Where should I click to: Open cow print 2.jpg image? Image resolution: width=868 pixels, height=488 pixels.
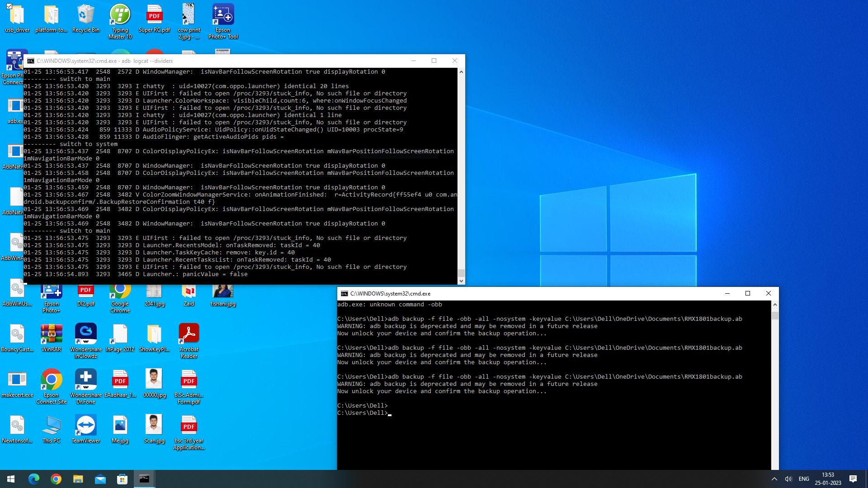coord(189,22)
